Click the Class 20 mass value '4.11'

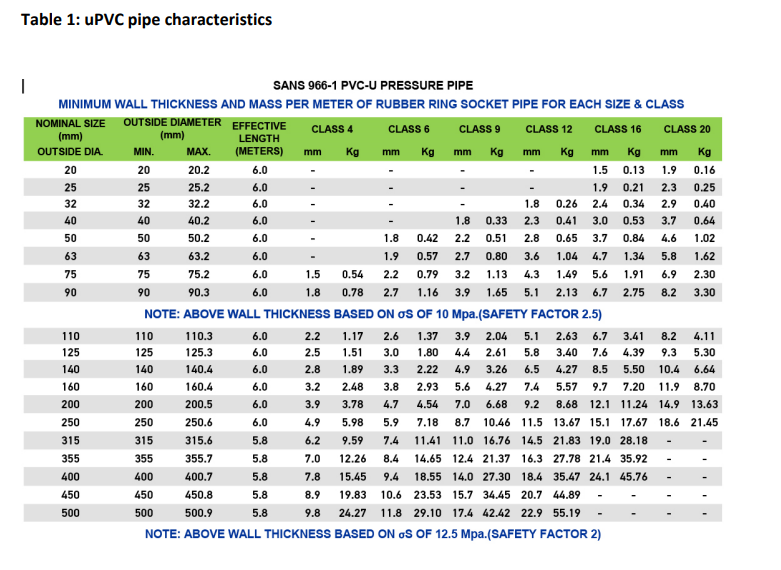[704, 336]
